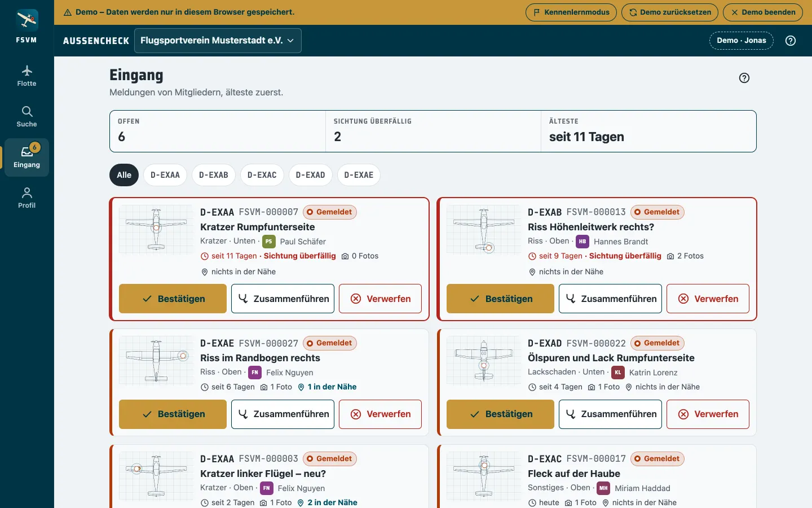
Task: Click Demo beenden button
Action: tap(763, 12)
